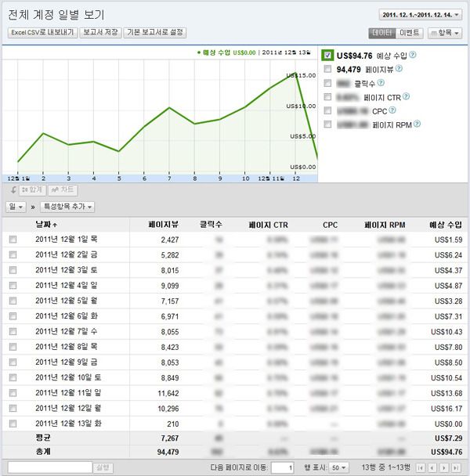Click the 2,427 페이지뷰 cell

pyautogui.click(x=170, y=240)
